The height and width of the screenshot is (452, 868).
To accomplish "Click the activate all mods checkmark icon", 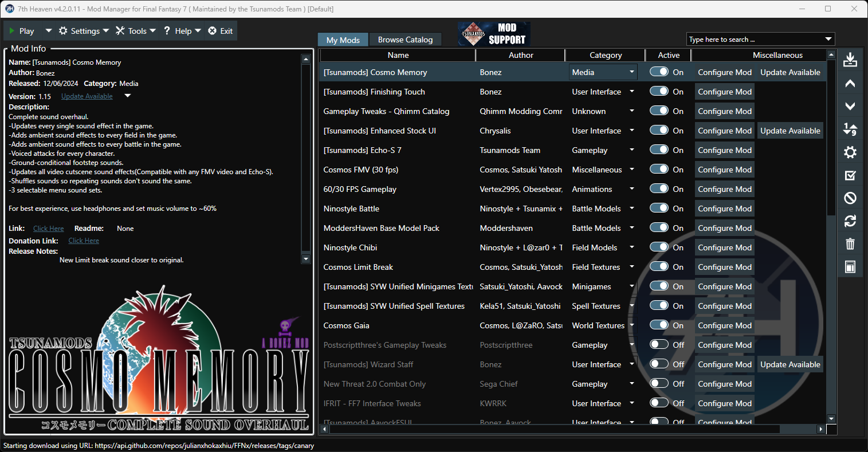I will click(850, 175).
